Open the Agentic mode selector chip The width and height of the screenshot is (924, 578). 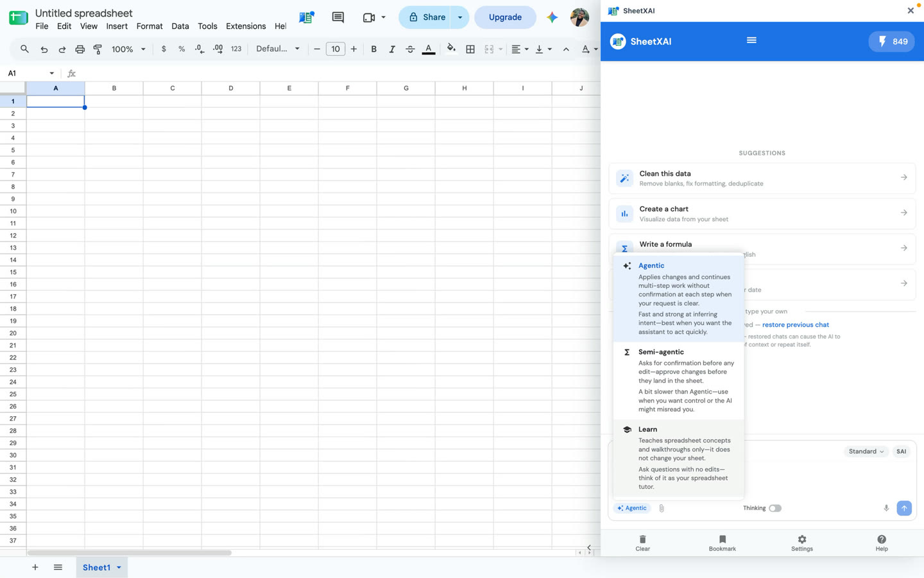pyautogui.click(x=632, y=508)
